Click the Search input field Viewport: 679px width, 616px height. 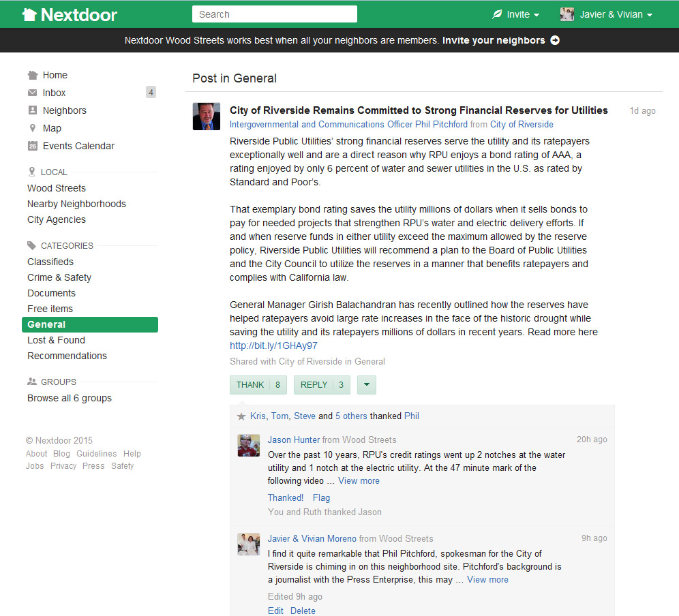(x=274, y=14)
